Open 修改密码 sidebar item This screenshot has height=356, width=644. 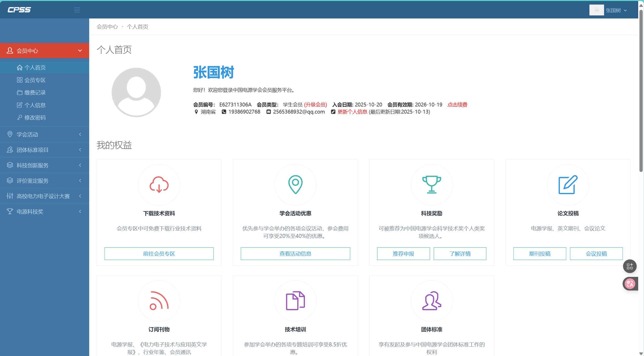44,118
